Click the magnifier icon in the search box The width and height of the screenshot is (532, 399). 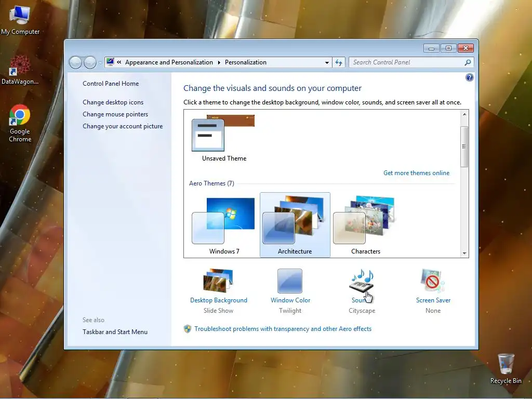[x=468, y=62]
